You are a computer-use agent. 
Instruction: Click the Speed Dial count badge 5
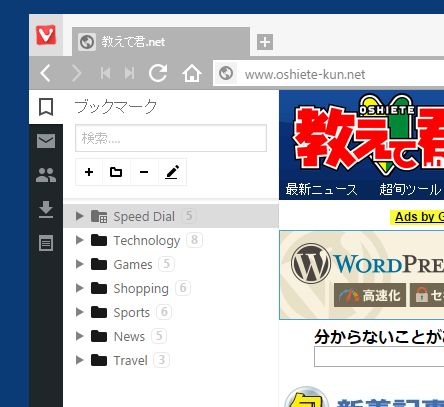189,216
